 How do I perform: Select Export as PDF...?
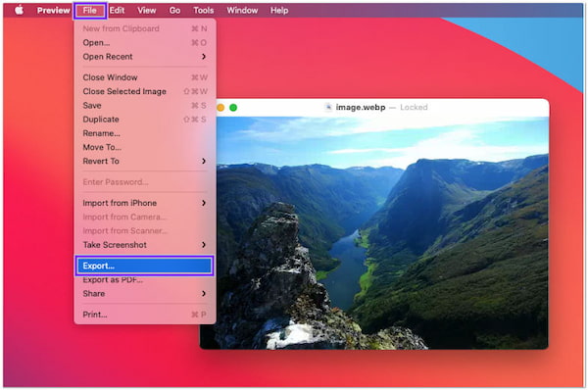click(145, 280)
